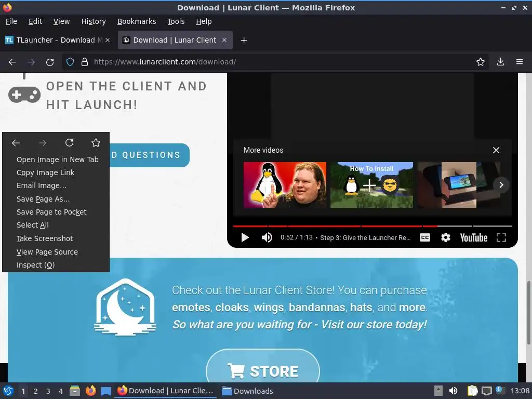Click the context menu reload icon

(x=69, y=143)
